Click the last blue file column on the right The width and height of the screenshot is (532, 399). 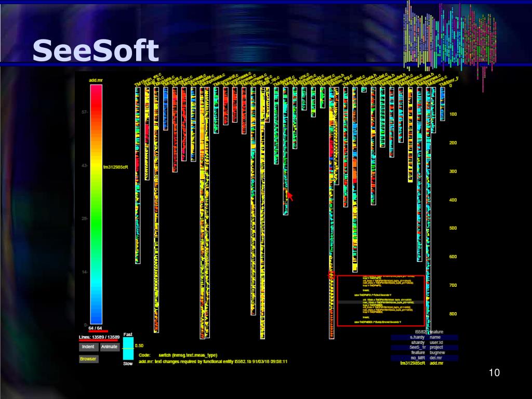click(x=443, y=104)
